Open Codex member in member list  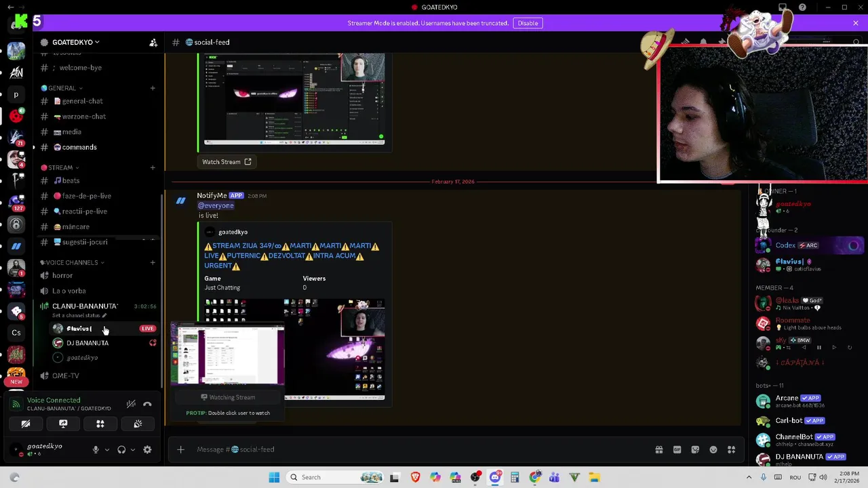(x=810, y=245)
